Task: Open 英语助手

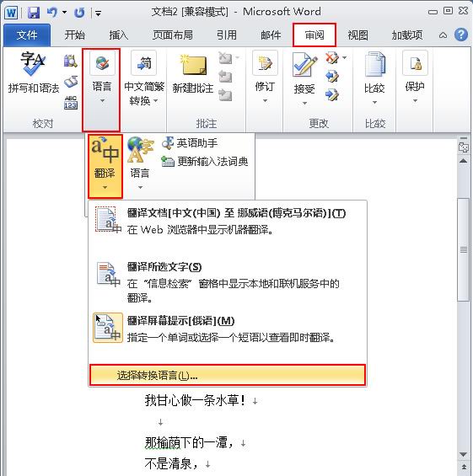Action: click(x=191, y=142)
